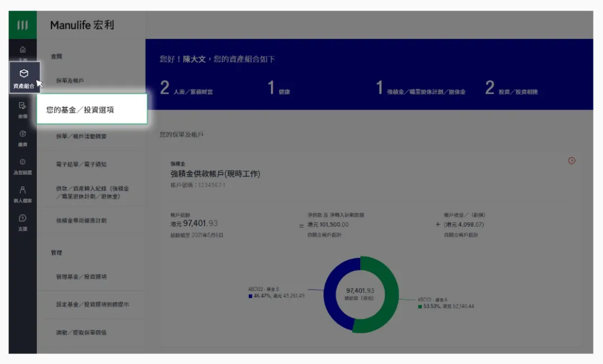Open the home icon in sidebar

23,50
